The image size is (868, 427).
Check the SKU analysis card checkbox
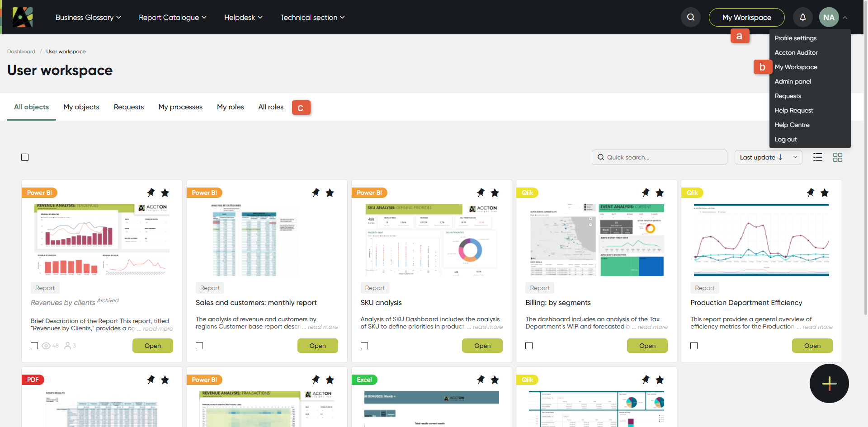pos(364,346)
